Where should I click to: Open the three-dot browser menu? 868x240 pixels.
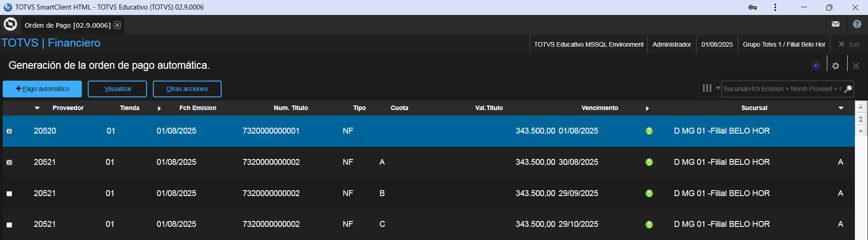coord(775,7)
